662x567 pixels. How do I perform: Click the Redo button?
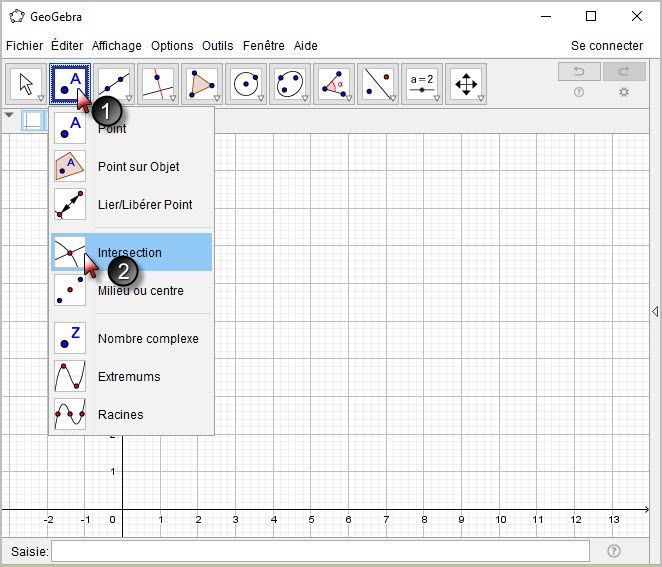[624, 71]
